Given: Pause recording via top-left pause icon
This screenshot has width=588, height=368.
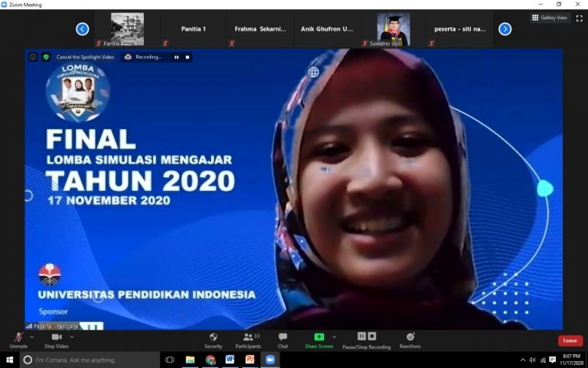Looking at the screenshot, I should [x=176, y=57].
